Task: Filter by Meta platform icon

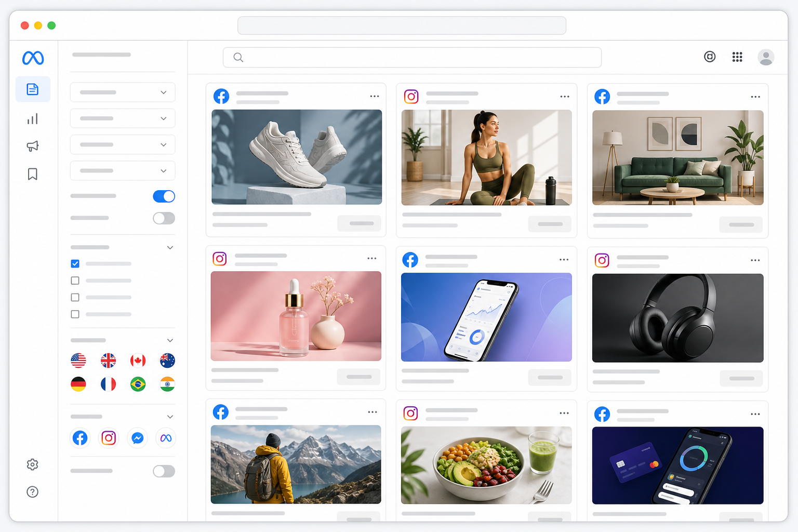Action: tap(166, 438)
